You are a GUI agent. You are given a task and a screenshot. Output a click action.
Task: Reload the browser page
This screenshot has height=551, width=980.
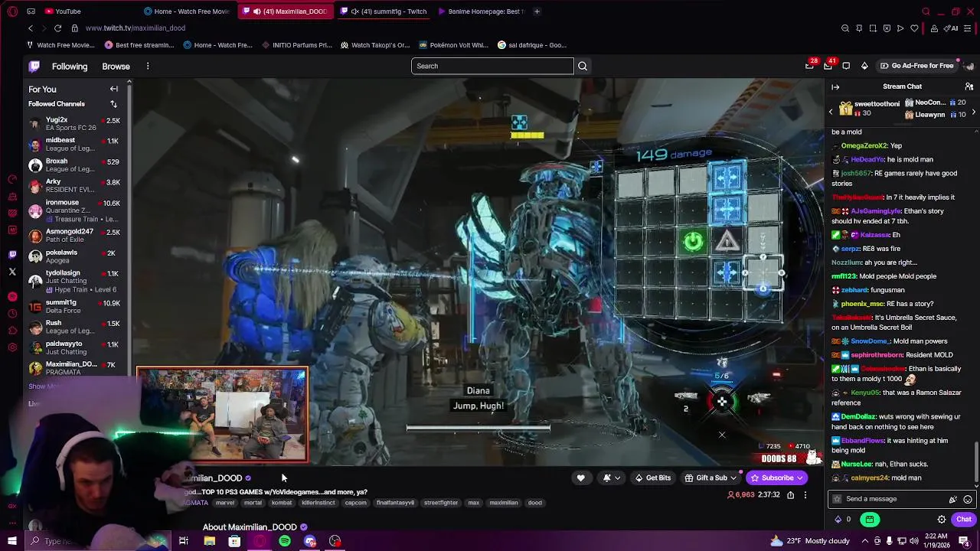(57, 28)
